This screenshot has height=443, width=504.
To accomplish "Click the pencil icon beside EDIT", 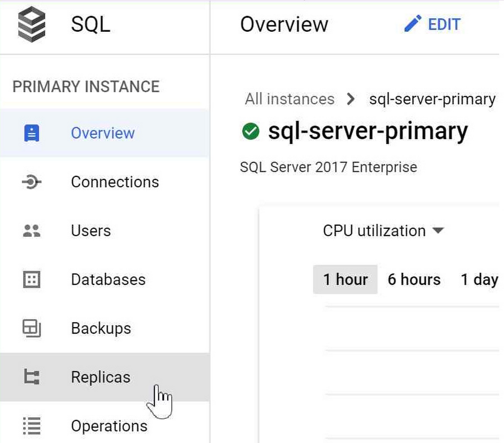I will (413, 24).
